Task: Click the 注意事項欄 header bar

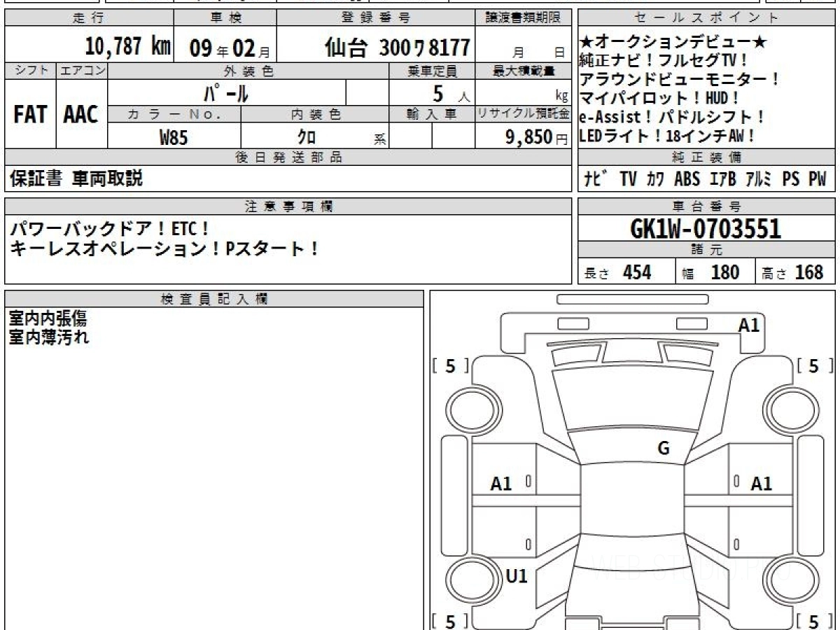Action: [x=288, y=206]
